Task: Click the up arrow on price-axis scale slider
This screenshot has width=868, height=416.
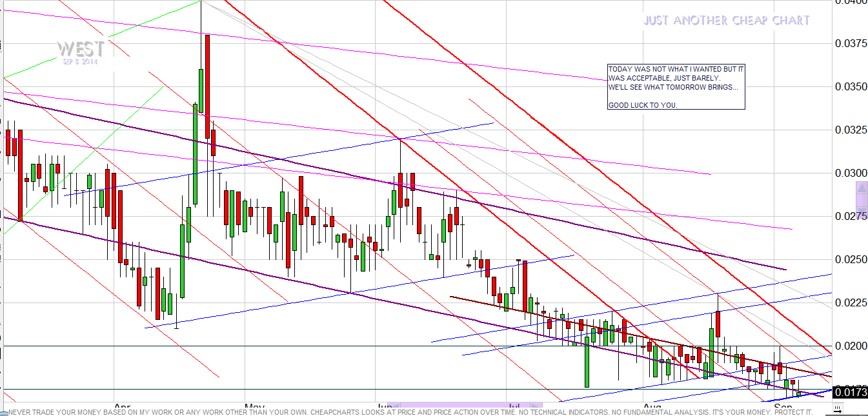Action: (861, 189)
